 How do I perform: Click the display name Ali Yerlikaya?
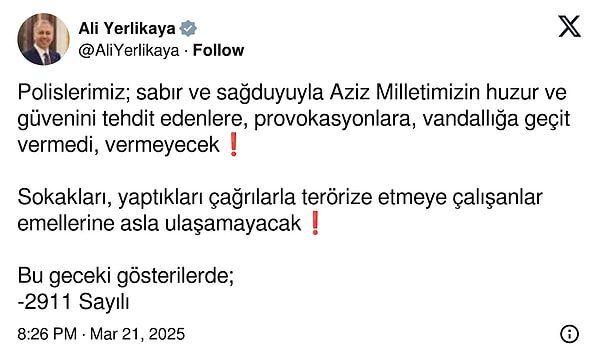(127, 28)
